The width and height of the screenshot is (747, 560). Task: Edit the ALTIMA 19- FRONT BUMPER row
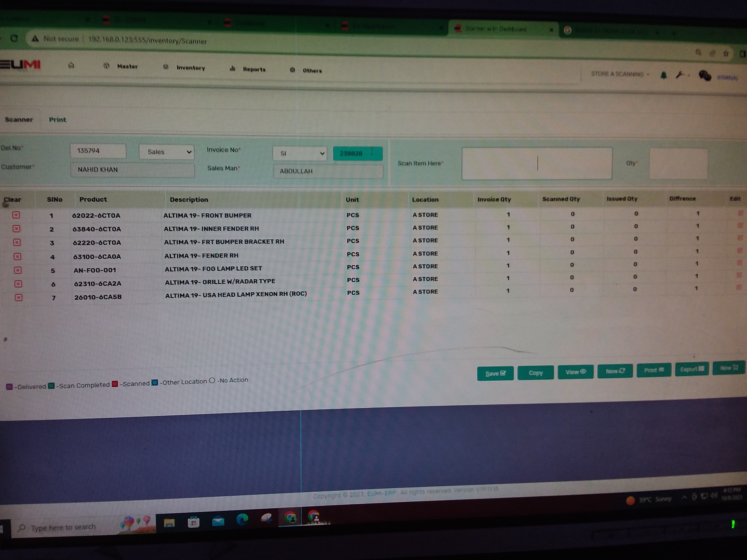[x=740, y=213]
